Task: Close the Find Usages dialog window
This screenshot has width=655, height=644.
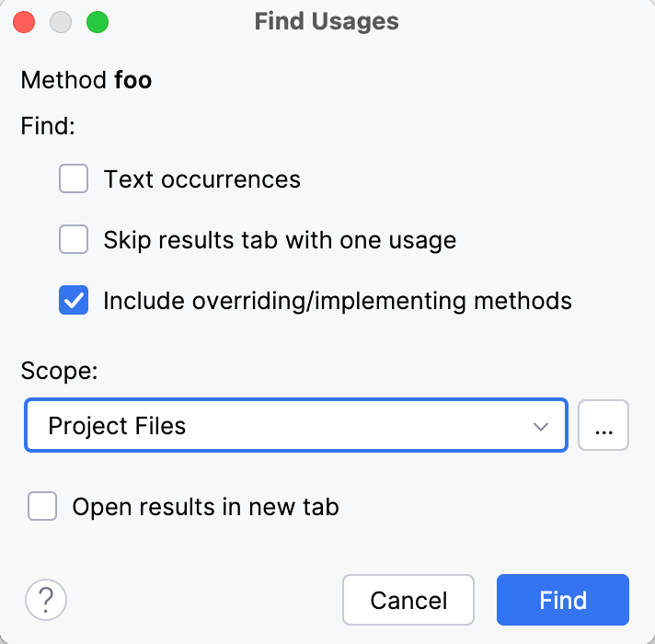Action: point(25,22)
